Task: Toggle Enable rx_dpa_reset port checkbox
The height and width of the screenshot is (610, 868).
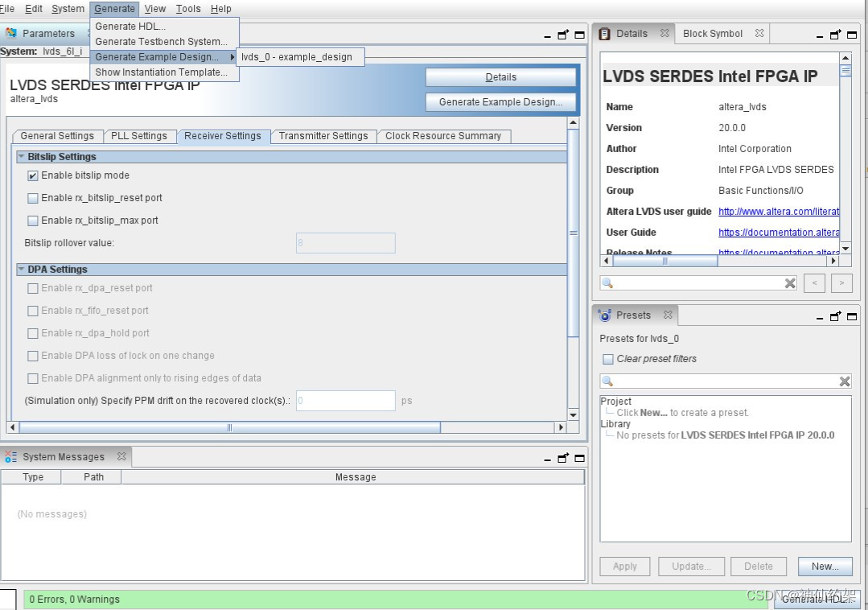Action: [x=33, y=288]
